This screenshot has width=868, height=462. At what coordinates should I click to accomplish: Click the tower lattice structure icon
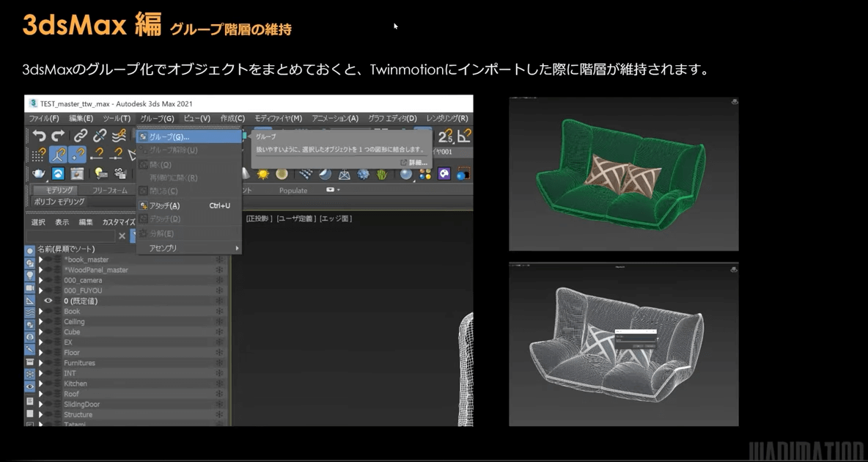pyautogui.click(x=344, y=175)
